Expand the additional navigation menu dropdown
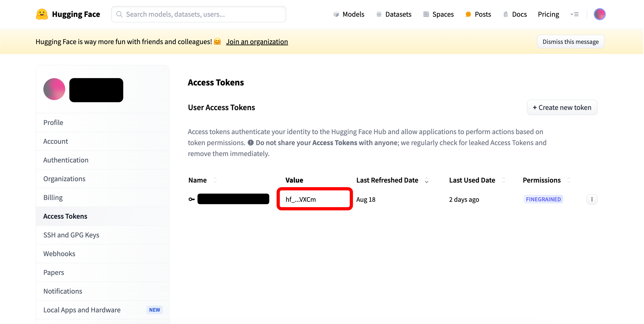 click(575, 14)
